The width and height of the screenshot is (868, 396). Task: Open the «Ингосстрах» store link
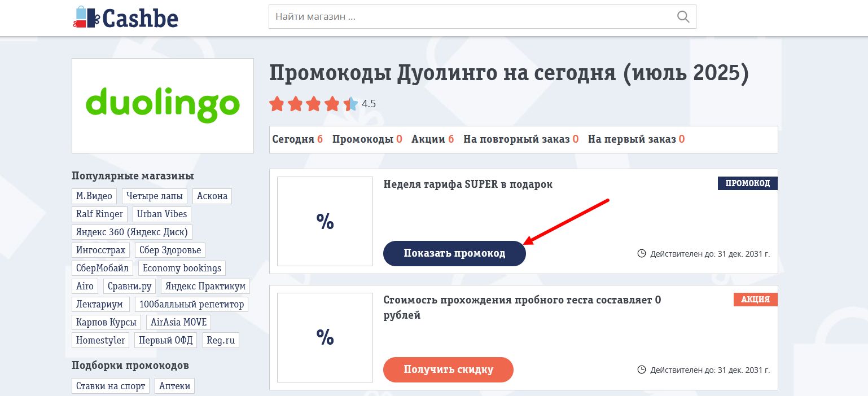coord(101,250)
